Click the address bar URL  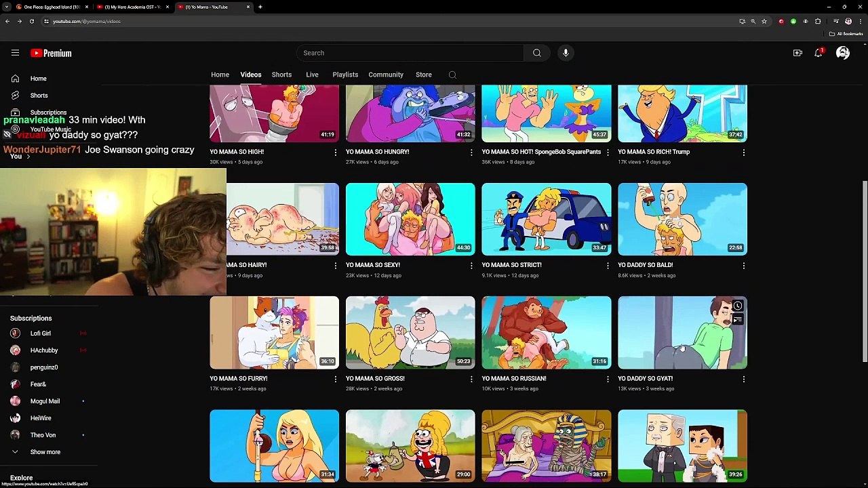[87, 21]
